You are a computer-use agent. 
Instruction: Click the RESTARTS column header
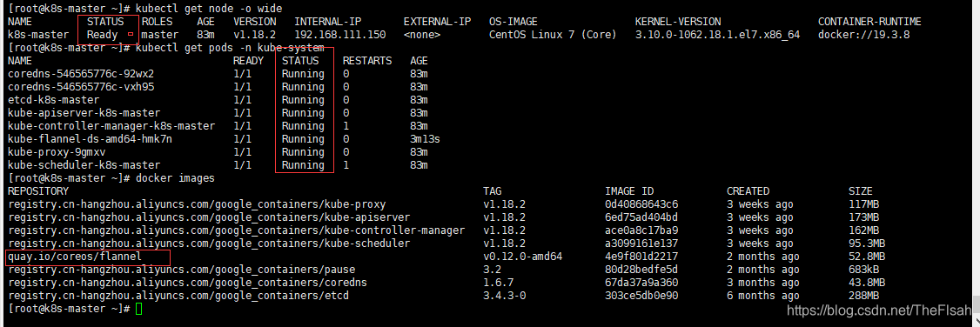click(x=367, y=61)
